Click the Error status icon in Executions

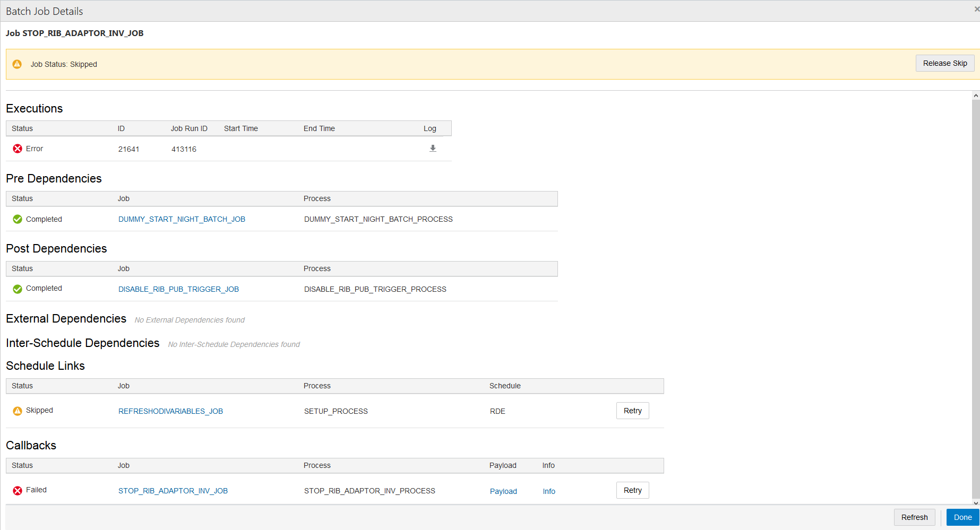[x=18, y=149]
